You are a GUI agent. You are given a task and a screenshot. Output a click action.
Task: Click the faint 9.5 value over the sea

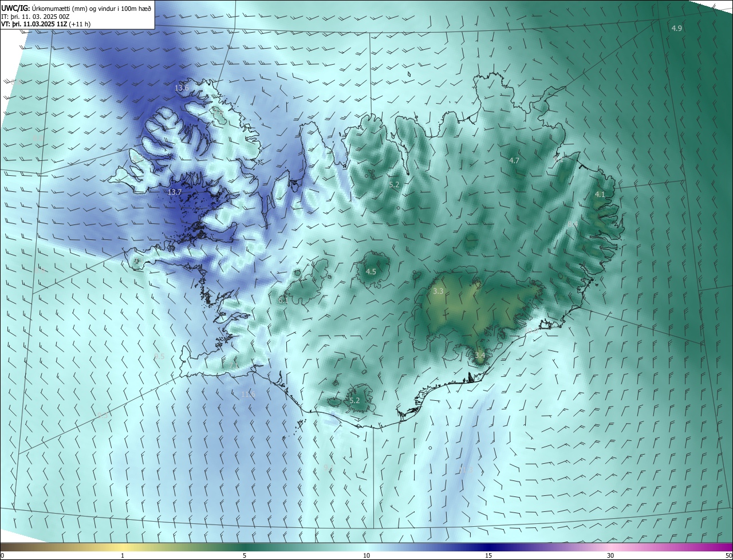coord(160,356)
